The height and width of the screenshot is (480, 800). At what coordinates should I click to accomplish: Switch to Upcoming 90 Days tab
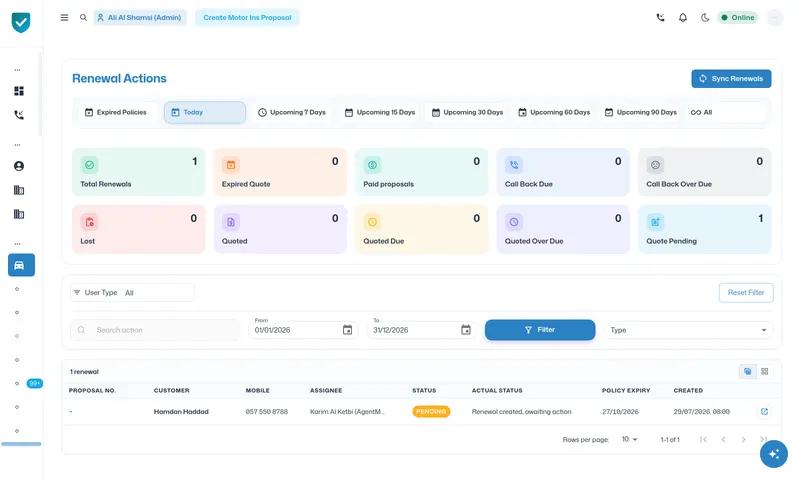(x=641, y=112)
